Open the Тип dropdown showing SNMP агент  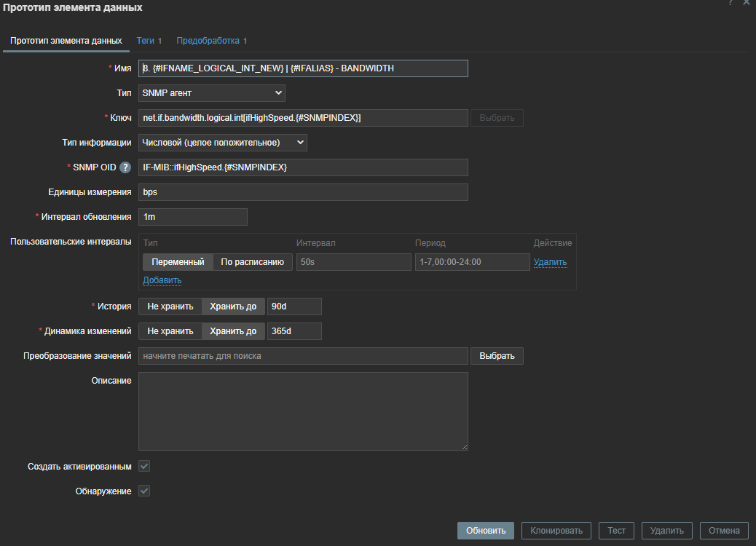coord(211,93)
